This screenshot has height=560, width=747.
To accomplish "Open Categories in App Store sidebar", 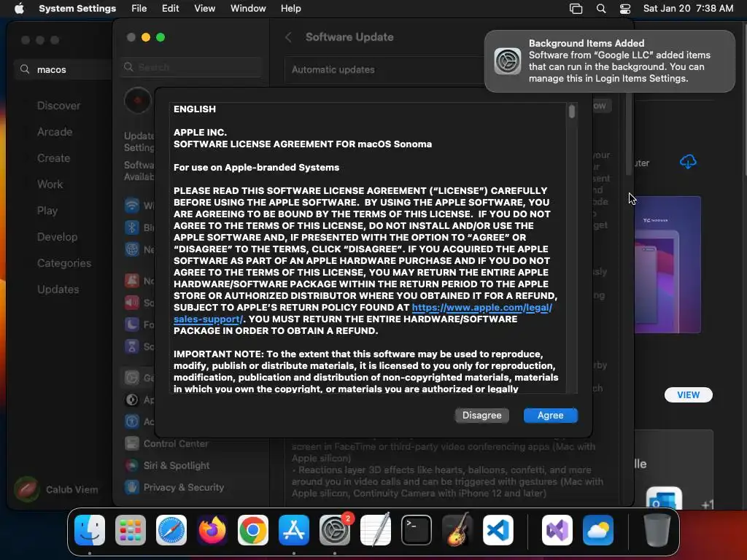I will pos(64,262).
